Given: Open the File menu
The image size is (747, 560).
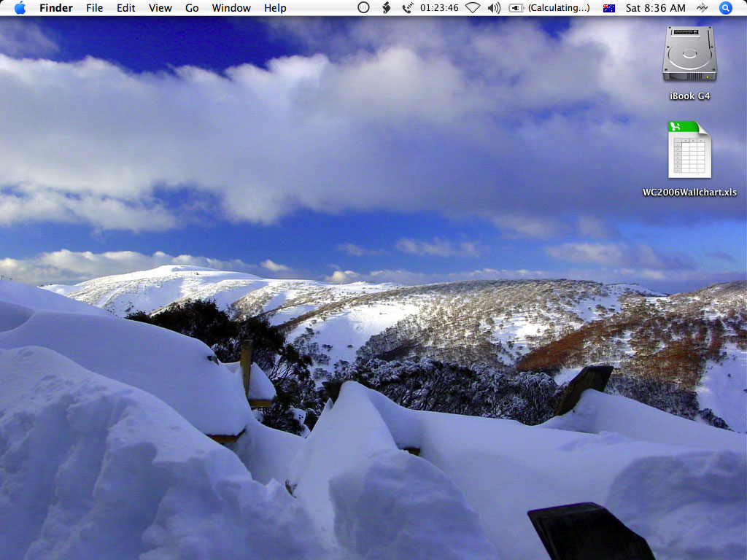Looking at the screenshot, I should point(94,7).
